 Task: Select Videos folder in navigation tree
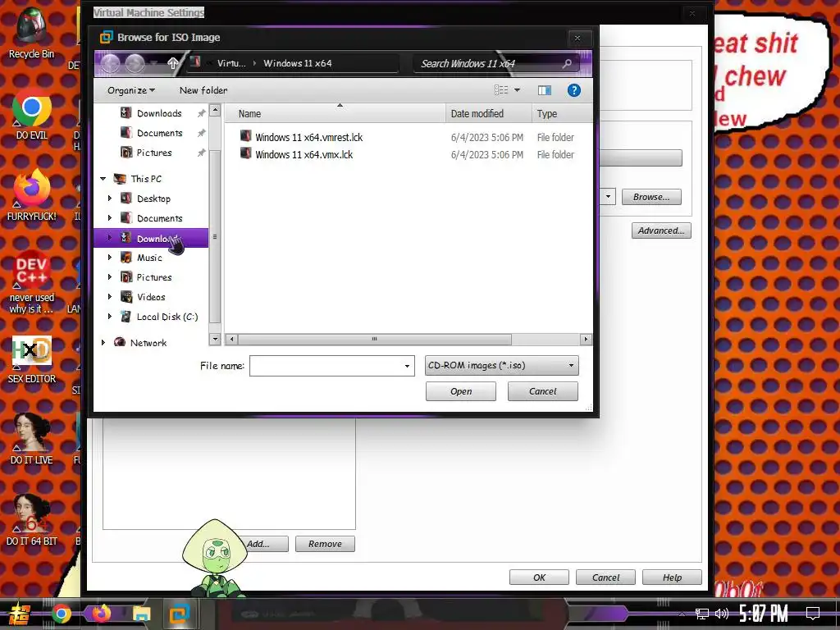[x=151, y=297]
